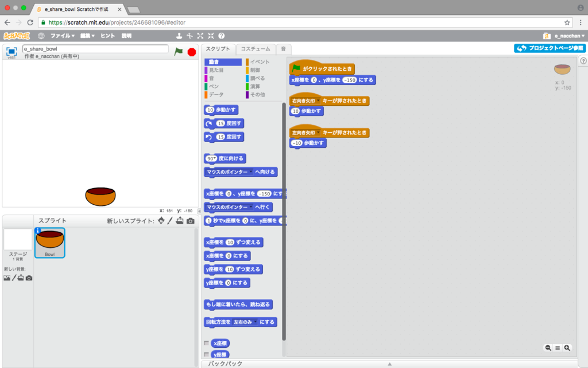
Task: Switch to the スクリプト tab
Action: pos(218,49)
